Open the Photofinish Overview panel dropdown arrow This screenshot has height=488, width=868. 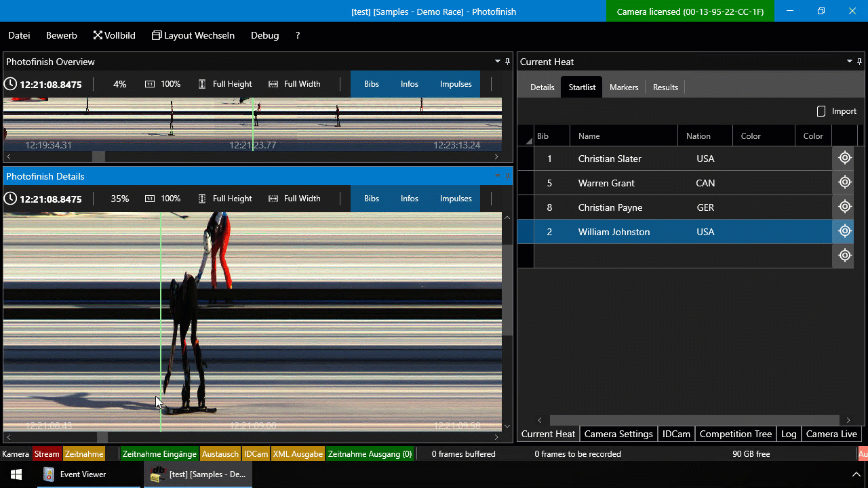[497, 62]
